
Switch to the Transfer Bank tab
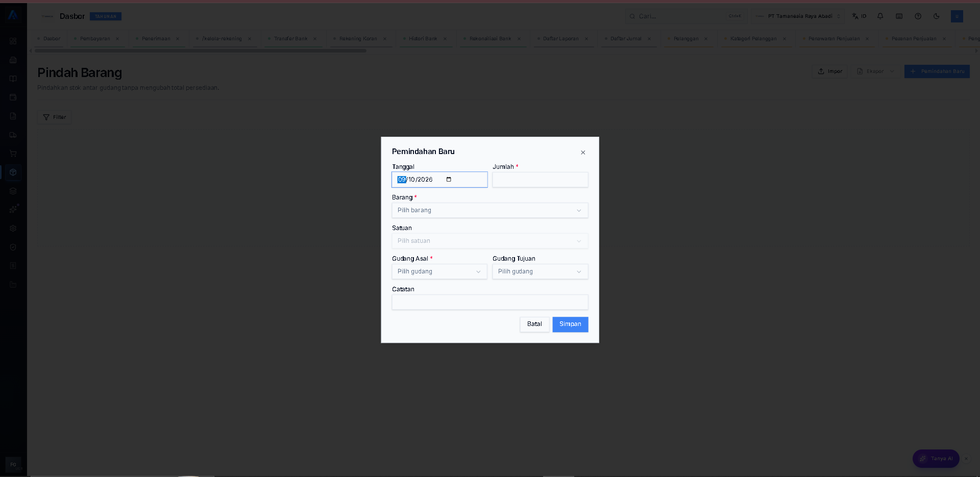click(x=290, y=39)
